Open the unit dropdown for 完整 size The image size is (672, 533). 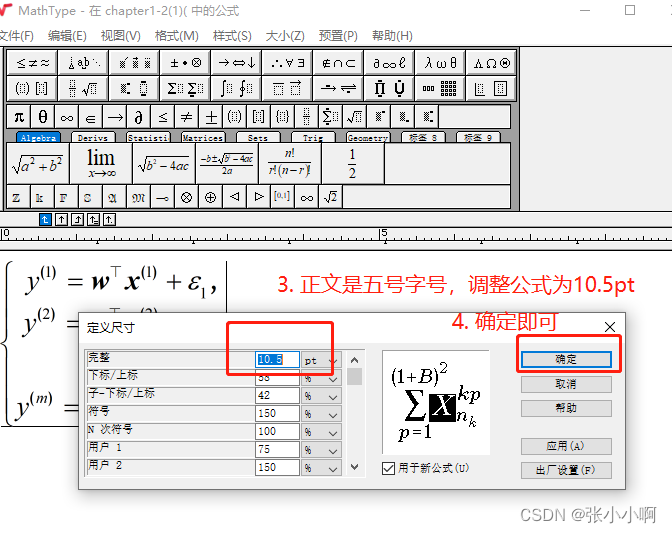[321, 360]
